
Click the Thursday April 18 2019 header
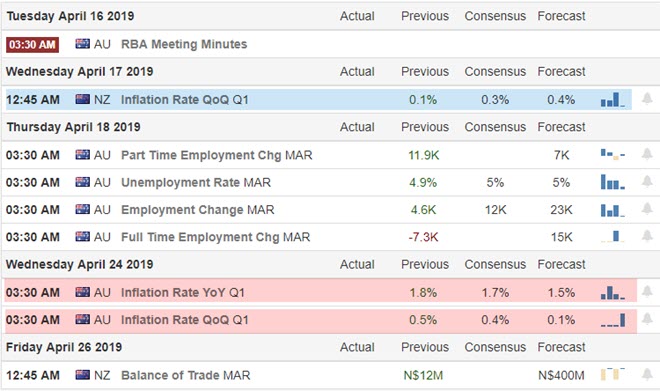(x=73, y=127)
